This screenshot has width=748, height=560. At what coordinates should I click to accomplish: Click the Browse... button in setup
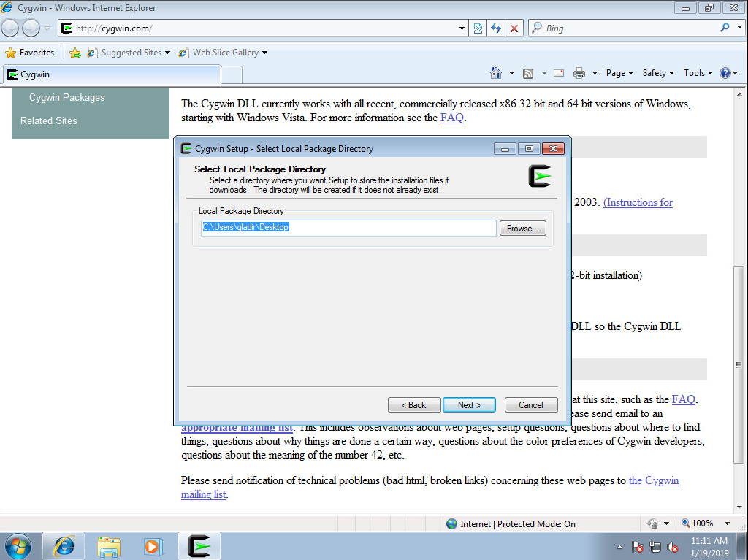523,229
